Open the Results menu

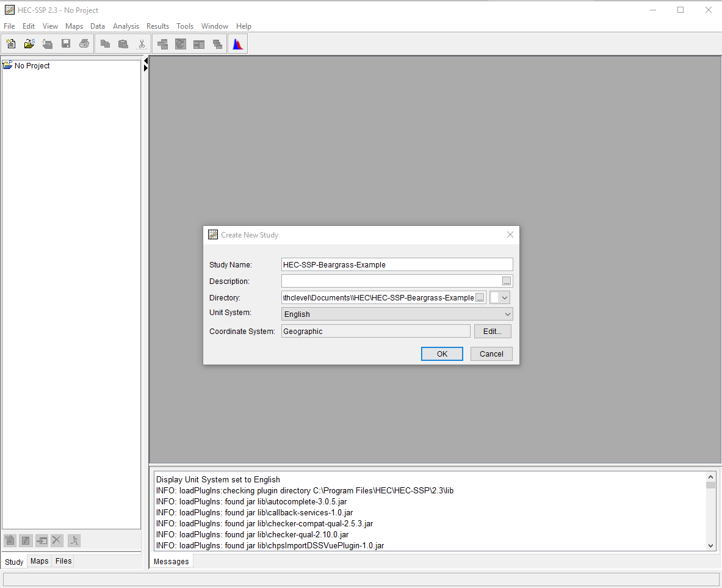click(157, 26)
